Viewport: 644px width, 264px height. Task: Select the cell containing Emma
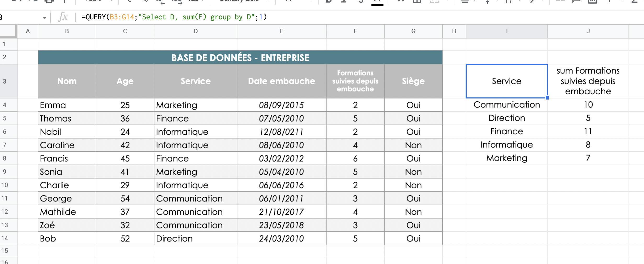(67, 105)
